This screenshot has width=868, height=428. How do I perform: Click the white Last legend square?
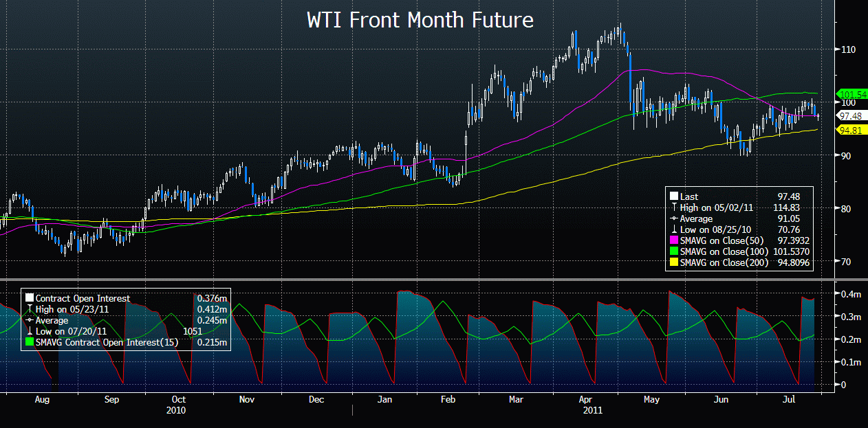pos(674,196)
